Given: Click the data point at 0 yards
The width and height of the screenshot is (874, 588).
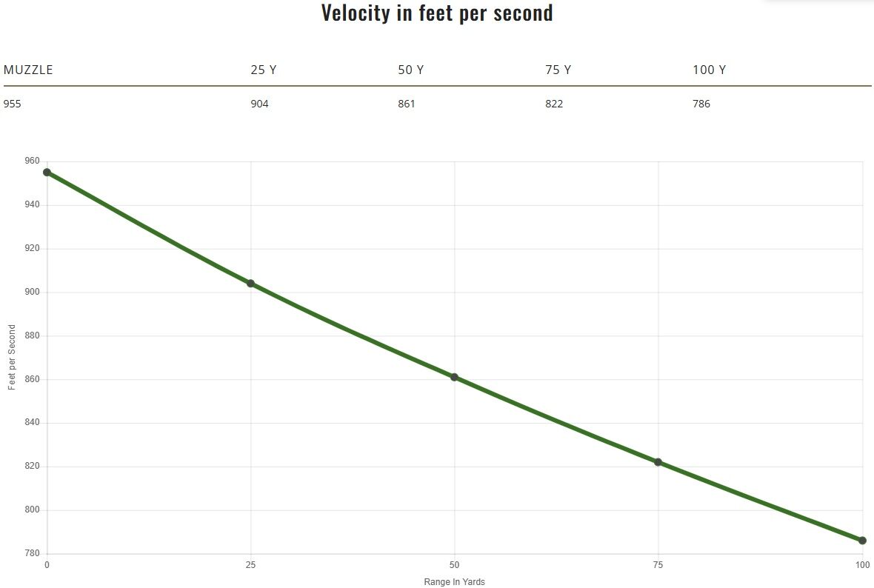Looking at the screenshot, I should pyautogui.click(x=47, y=173).
